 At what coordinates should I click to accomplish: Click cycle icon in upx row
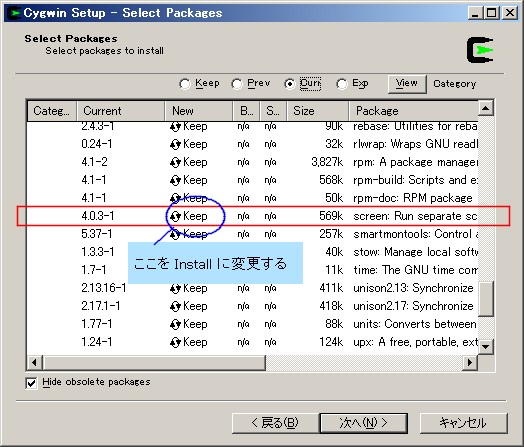point(175,343)
